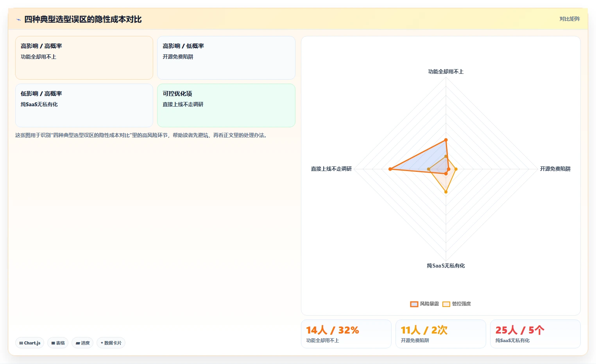Screen dimensions: 596x364
Task: Click the 风险暴露 legend label text
Action: [430, 304]
